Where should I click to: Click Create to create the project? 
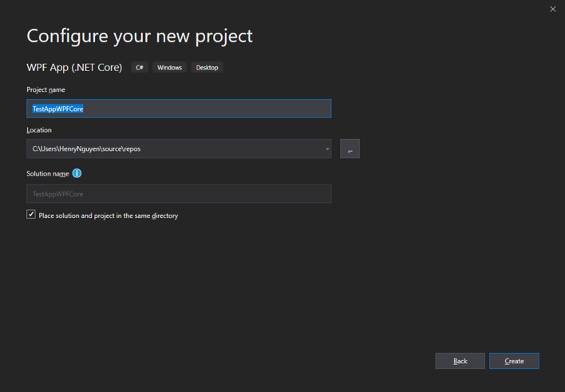tap(514, 361)
